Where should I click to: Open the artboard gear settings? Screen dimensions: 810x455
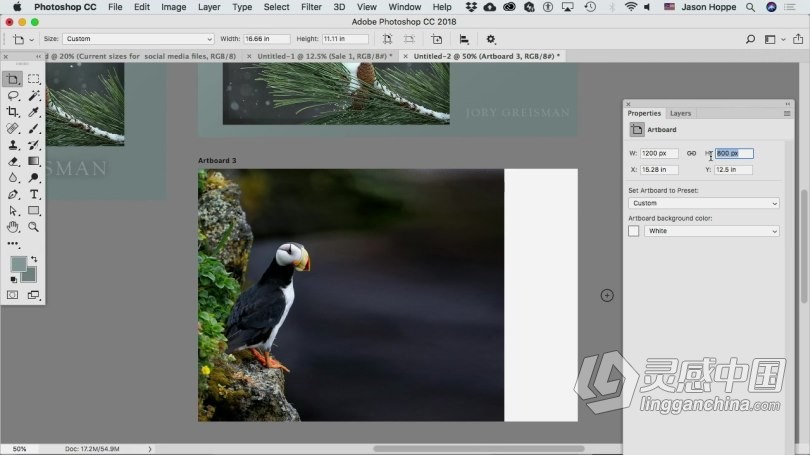pyautogui.click(x=491, y=39)
